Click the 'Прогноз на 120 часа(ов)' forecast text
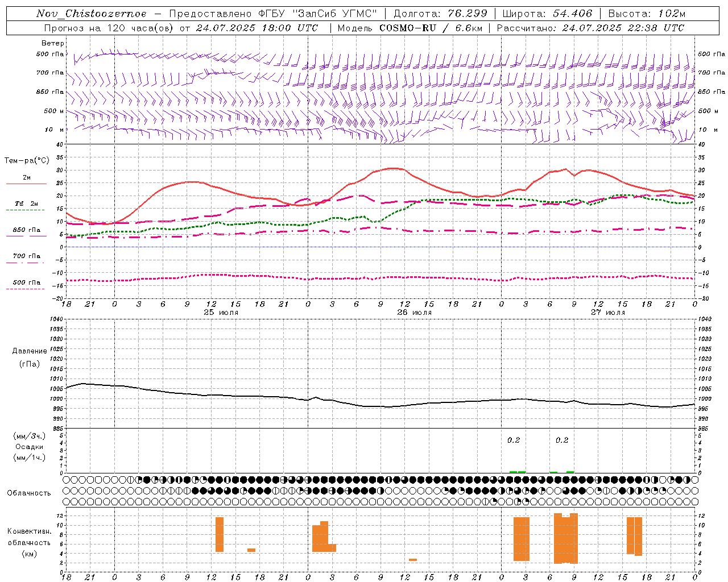Screen dimensions: 728x582 [109, 28]
